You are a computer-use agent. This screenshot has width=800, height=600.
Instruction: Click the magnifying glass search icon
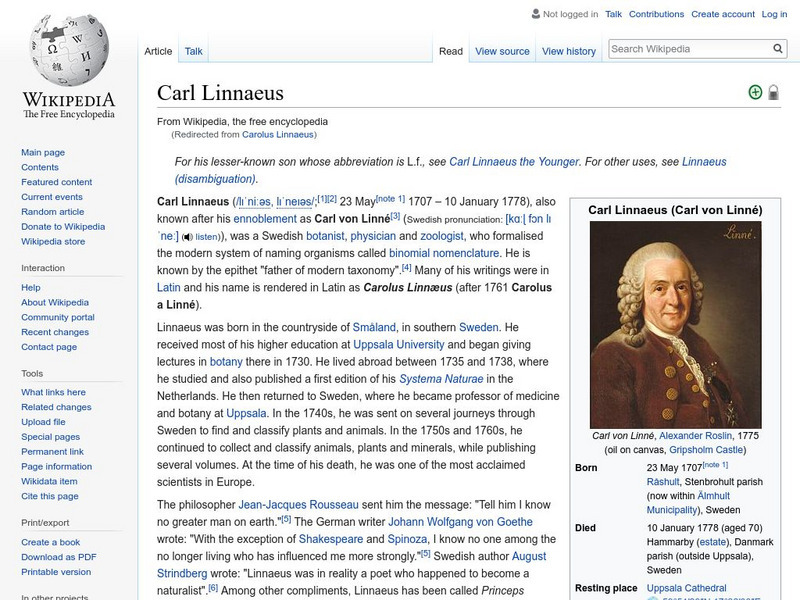click(x=778, y=49)
